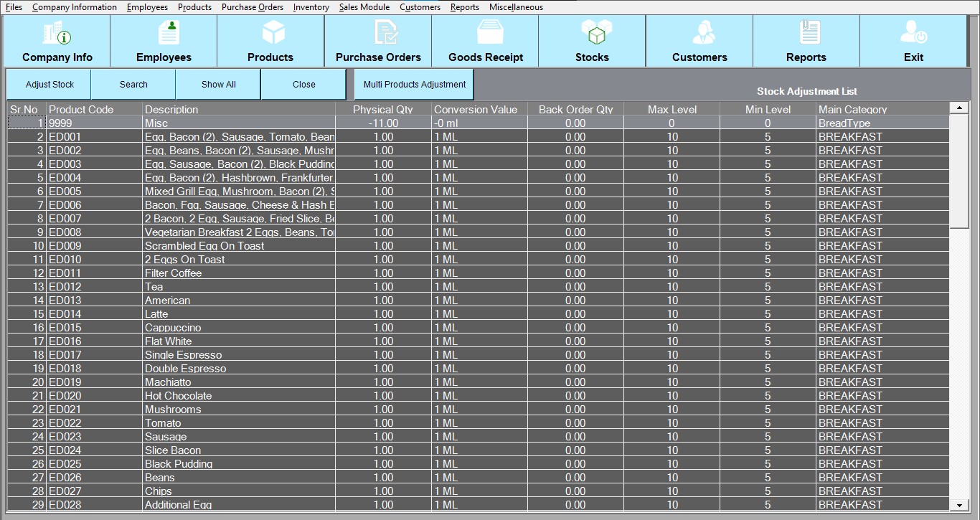The height and width of the screenshot is (520, 980).
Task: Click the Exit toolbar icon
Action: coord(913,34)
